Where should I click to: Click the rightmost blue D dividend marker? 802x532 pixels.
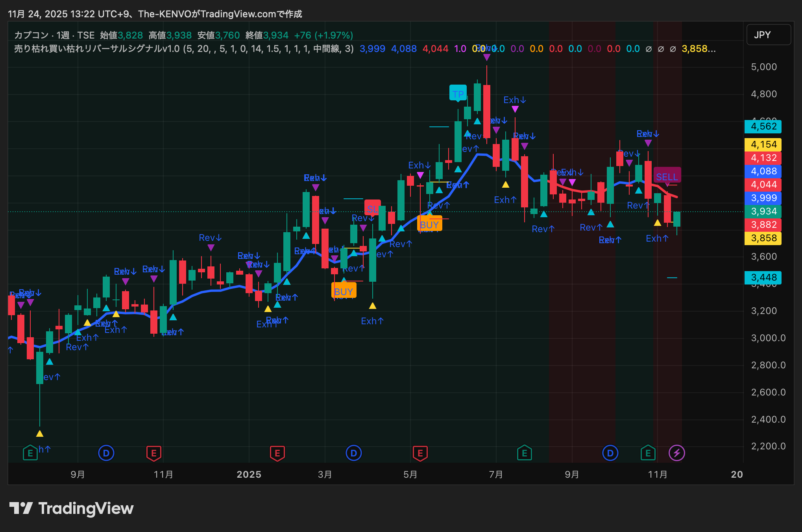point(610,453)
